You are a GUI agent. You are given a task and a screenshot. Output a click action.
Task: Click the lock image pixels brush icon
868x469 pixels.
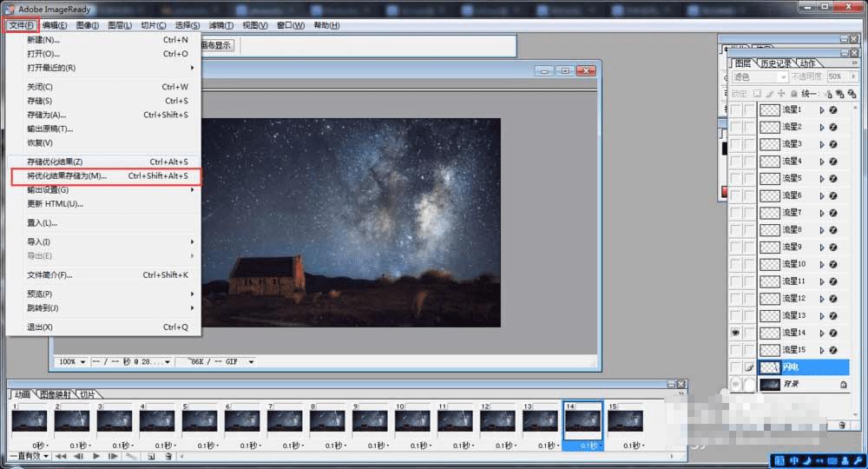coord(769,94)
